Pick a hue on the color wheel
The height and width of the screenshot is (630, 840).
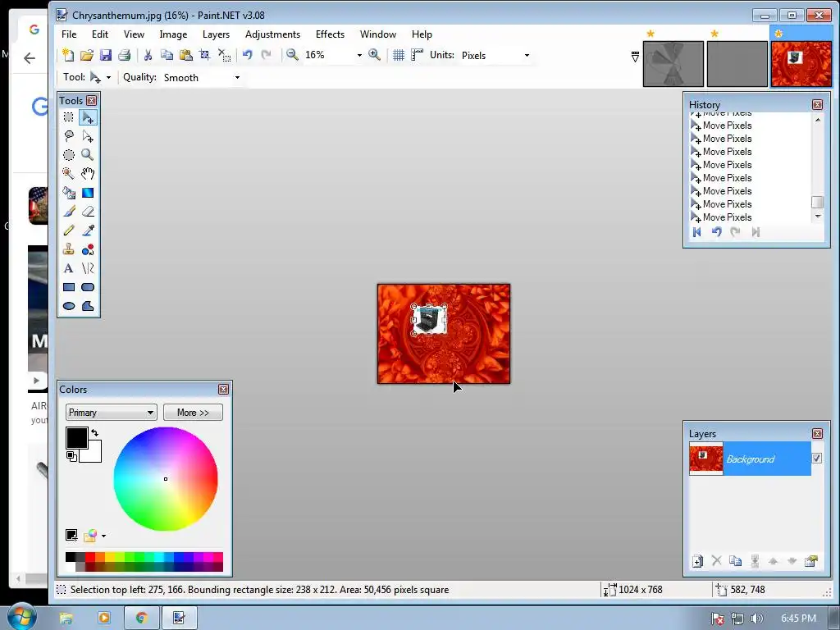click(166, 479)
